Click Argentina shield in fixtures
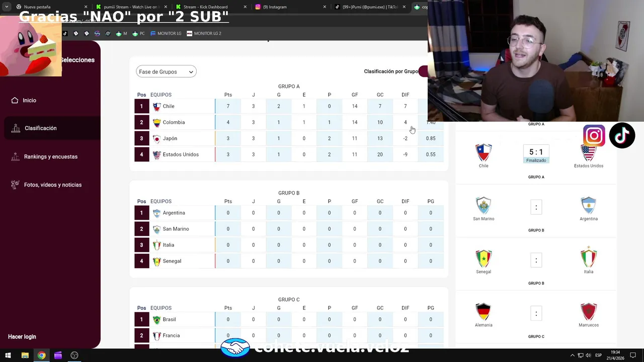644x362 pixels. pos(588,206)
